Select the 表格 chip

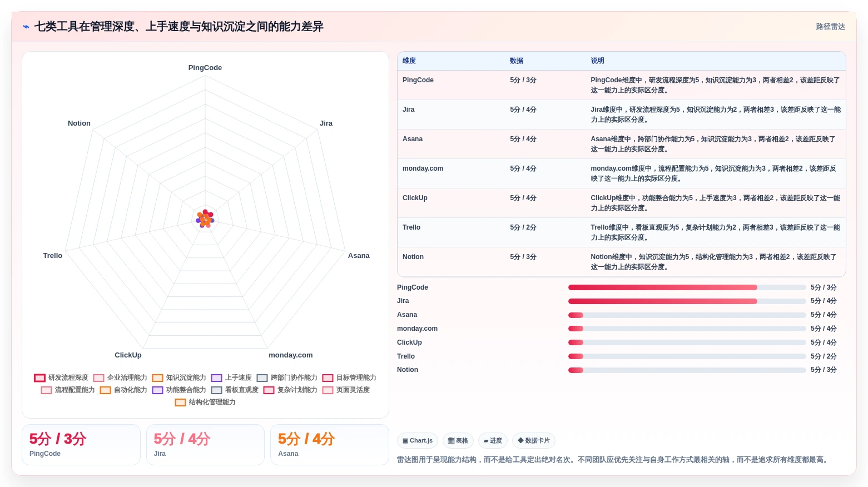458,441
